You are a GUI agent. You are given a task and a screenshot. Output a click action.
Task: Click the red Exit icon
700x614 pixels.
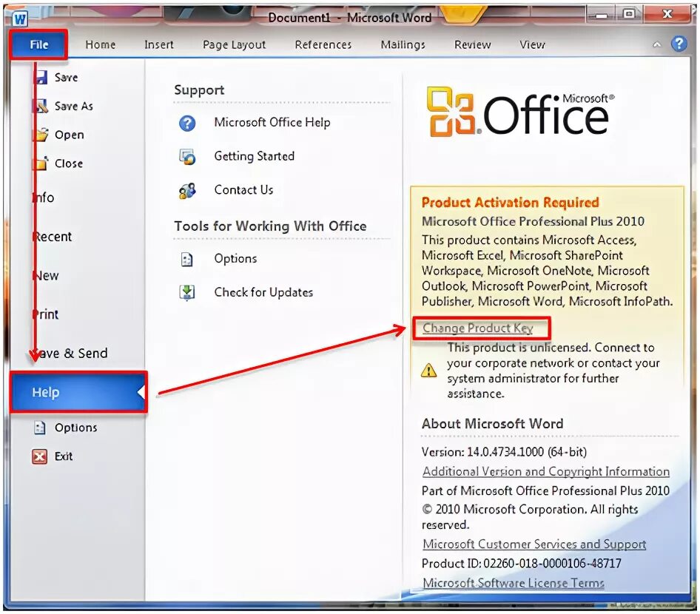click(x=40, y=456)
